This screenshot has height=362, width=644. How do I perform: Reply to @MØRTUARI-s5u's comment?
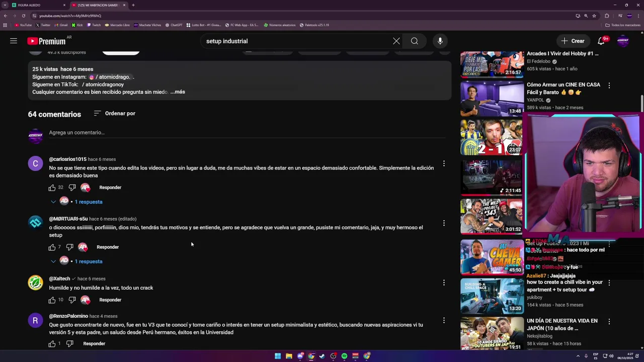[x=108, y=247]
